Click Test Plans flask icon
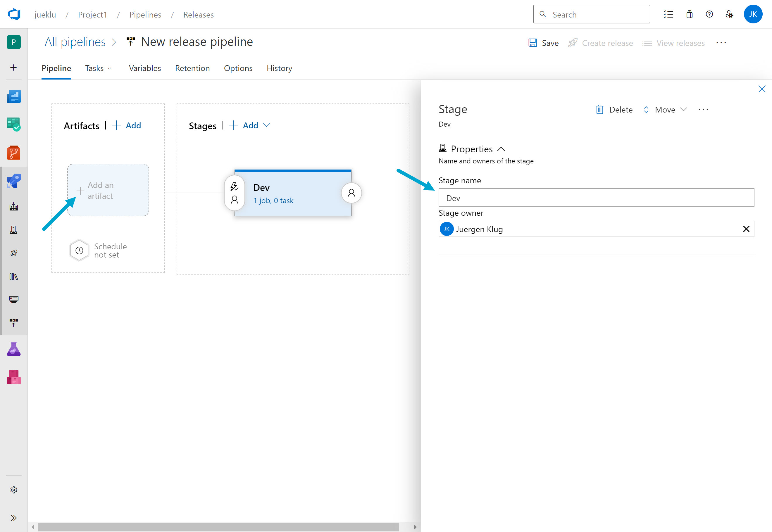This screenshot has height=532, width=772. pyautogui.click(x=14, y=349)
